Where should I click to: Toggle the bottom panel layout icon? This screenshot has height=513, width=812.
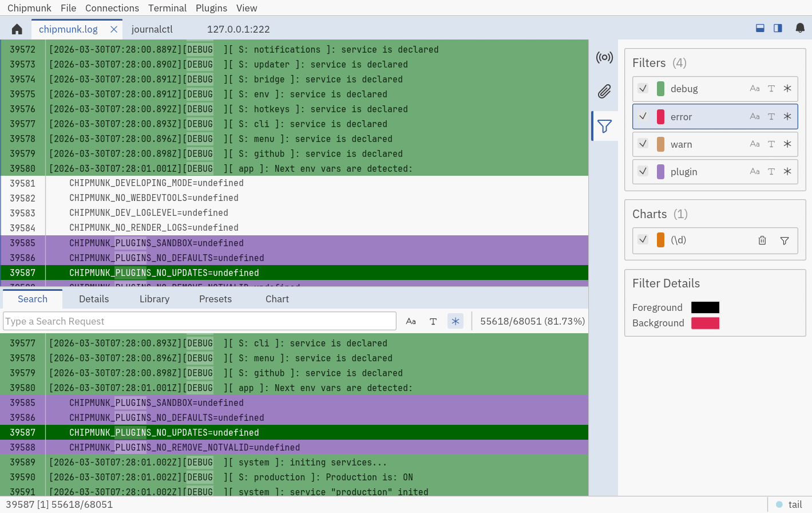point(760,28)
